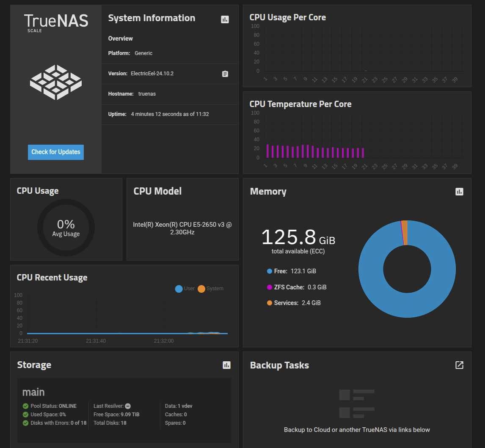485x448 pixels.
Task: Toggle the User series legend dot
Action: 179,289
